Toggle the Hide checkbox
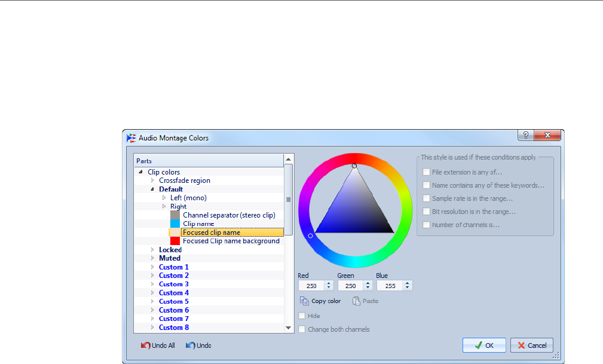This screenshot has height=364, width=603. click(302, 316)
